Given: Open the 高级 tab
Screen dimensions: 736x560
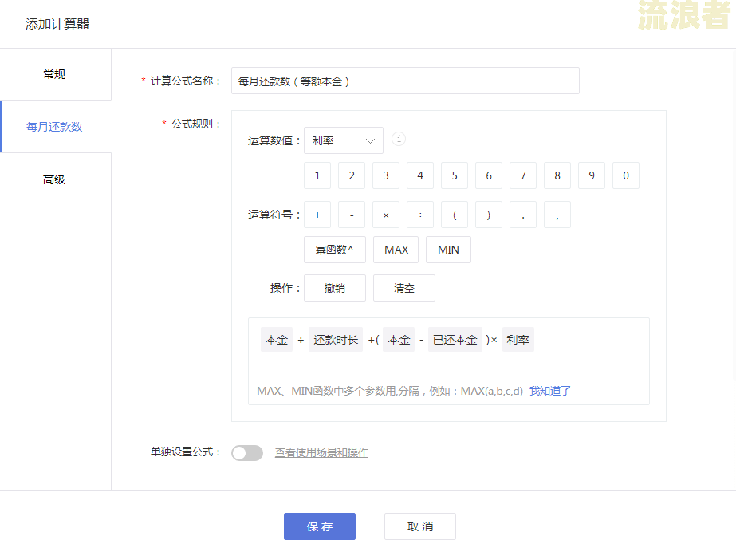Looking at the screenshot, I should [54, 179].
